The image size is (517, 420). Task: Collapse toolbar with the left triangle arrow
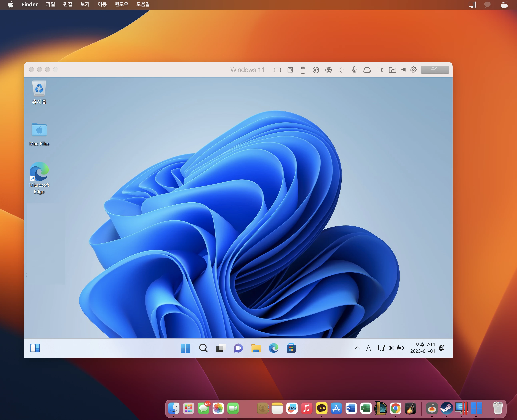point(403,70)
